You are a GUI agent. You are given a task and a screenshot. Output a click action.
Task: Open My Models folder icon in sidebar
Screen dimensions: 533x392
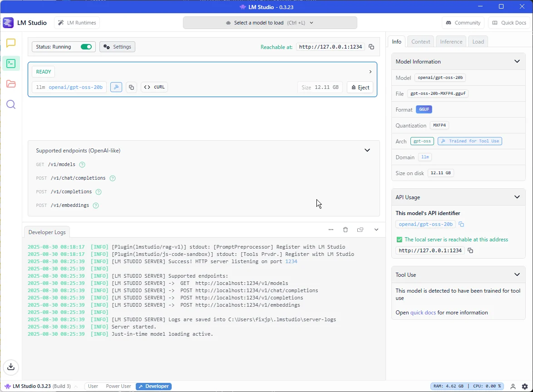(x=11, y=84)
